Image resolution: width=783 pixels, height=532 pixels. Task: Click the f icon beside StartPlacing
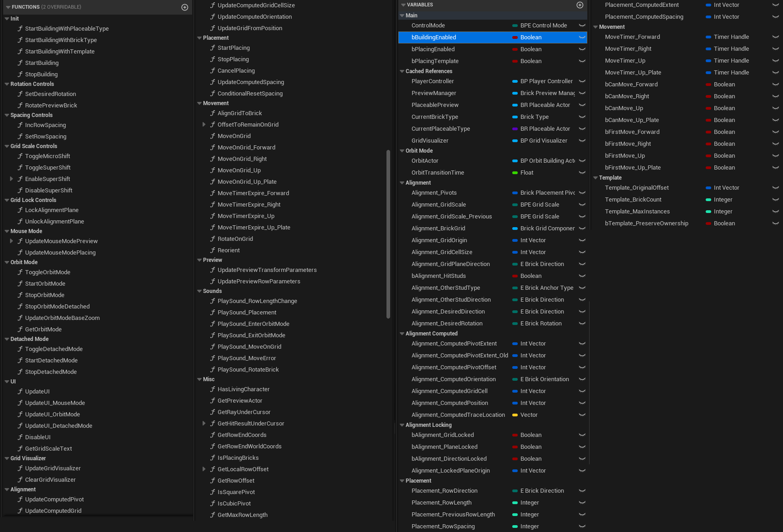click(213, 48)
